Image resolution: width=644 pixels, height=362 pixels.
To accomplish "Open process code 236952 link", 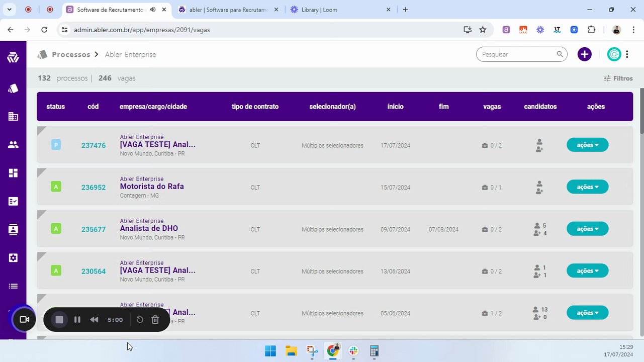I will pos(94,188).
